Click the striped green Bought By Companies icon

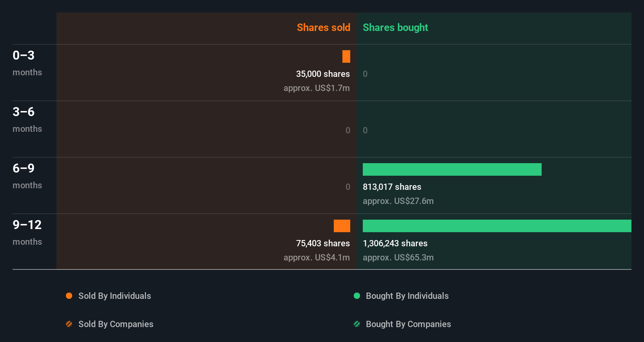pos(357,324)
